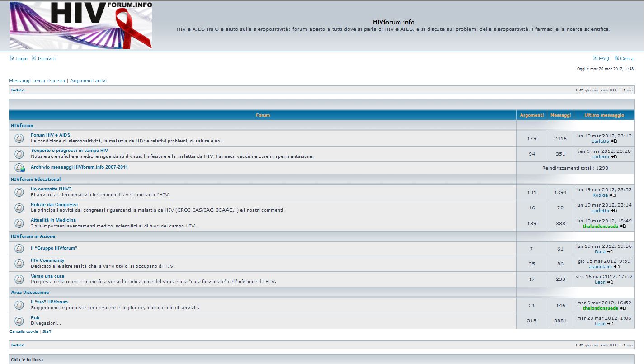Click the top Indice breadcrumb link
Image resolution: width=644 pixels, height=364 pixels.
click(18, 90)
